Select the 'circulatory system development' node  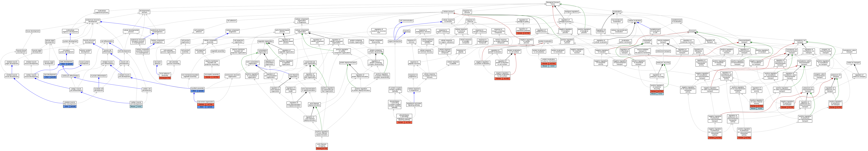click(x=66, y=51)
